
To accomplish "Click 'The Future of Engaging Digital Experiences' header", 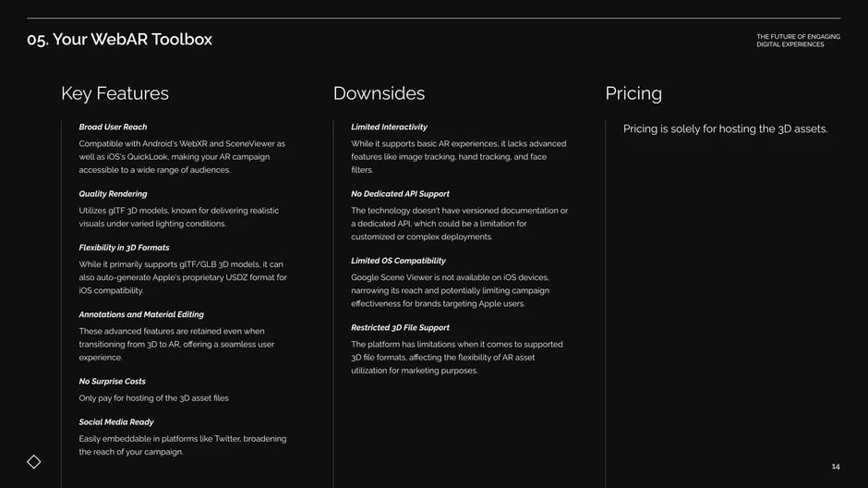I will point(798,41).
